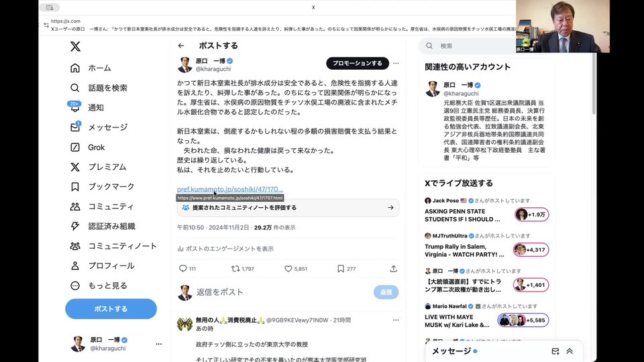644x362 pixels.
Task: Open communities (コミュニティ) in sidebar
Action: [x=102, y=206]
